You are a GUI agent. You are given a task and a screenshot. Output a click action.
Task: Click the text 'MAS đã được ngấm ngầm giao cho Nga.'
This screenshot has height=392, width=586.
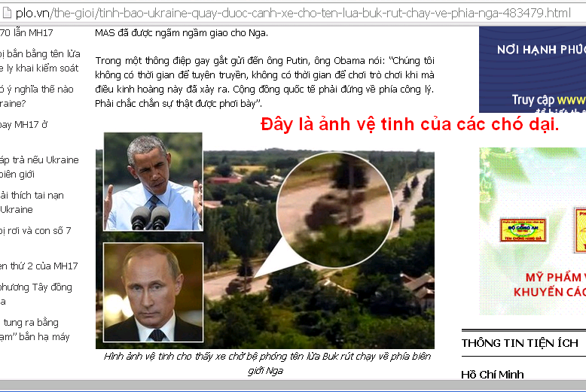(182, 33)
